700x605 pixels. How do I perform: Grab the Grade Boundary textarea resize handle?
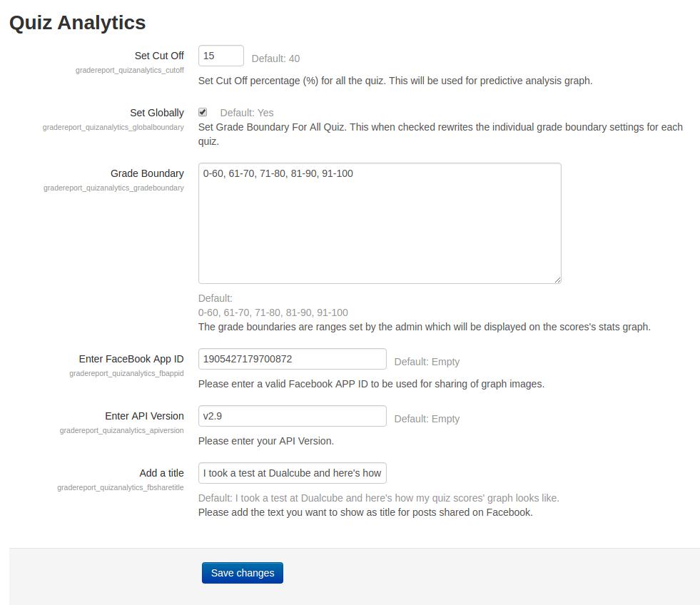coord(557,280)
